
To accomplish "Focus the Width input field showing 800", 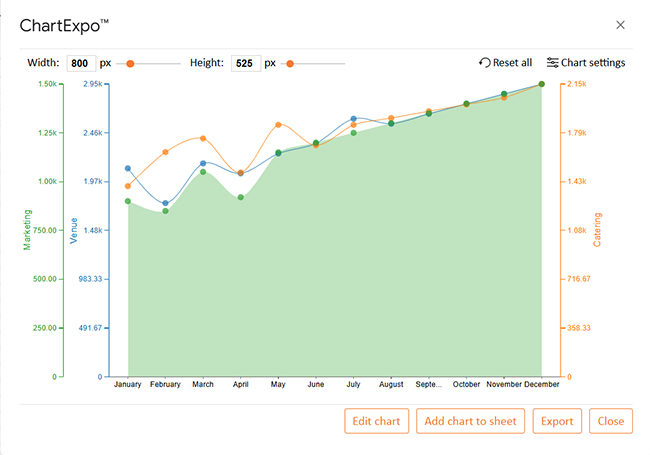I will point(81,63).
